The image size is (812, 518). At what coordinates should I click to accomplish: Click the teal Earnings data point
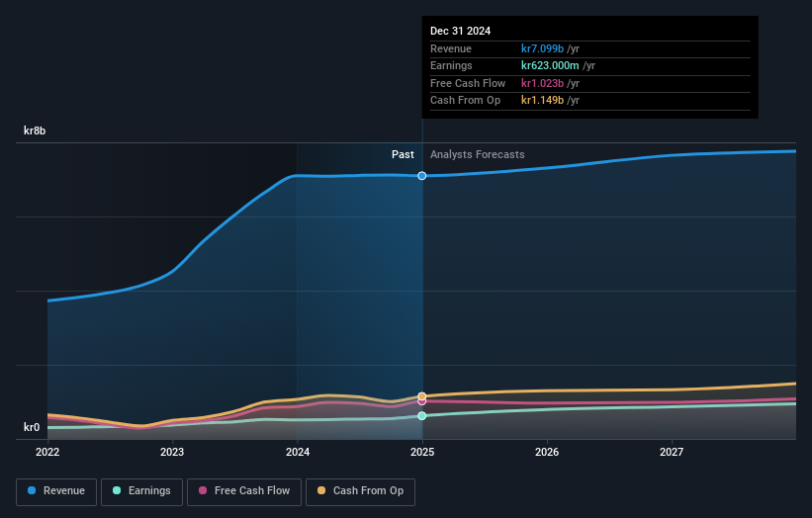pyautogui.click(x=422, y=415)
